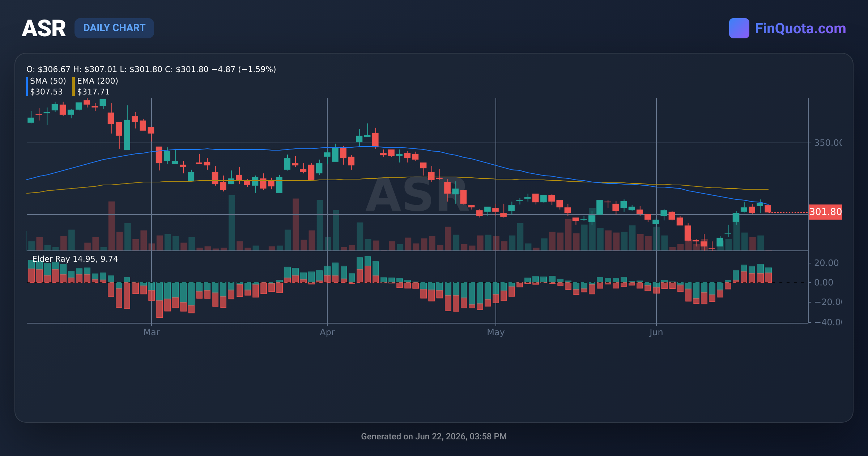The height and width of the screenshot is (456, 868).
Task: Select the SMA (50) legend label
Action: point(48,81)
